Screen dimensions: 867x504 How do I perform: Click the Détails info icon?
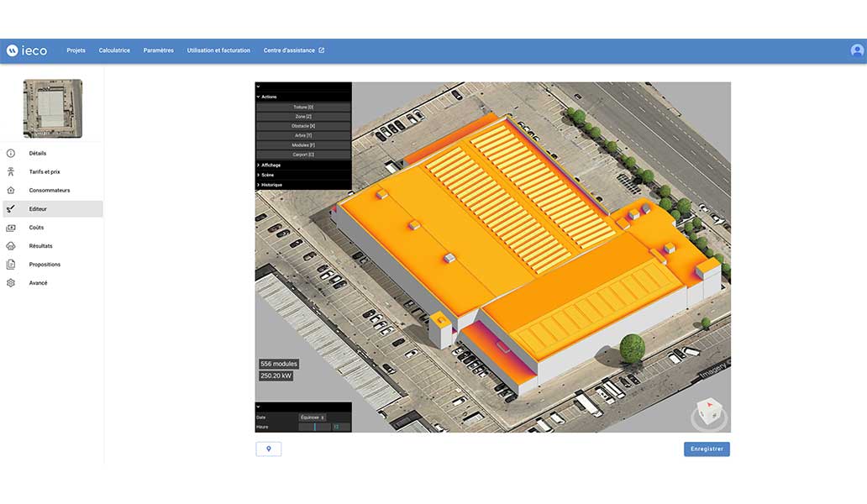[x=11, y=154]
